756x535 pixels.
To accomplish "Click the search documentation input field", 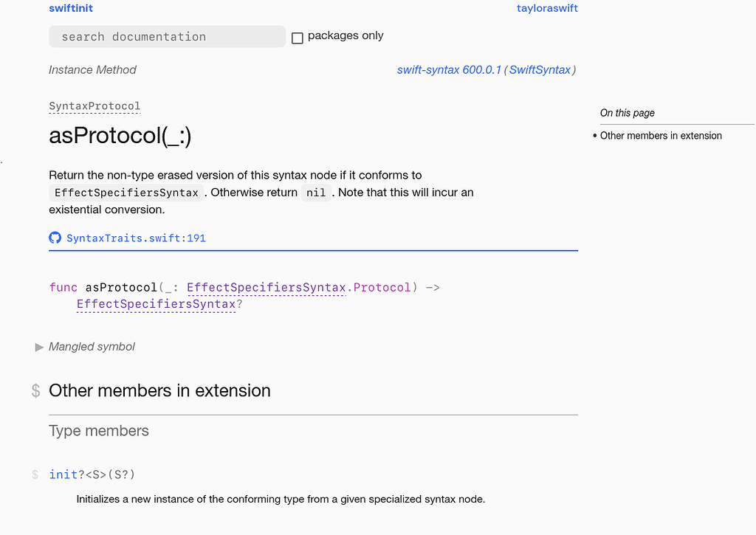I will pyautogui.click(x=167, y=36).
